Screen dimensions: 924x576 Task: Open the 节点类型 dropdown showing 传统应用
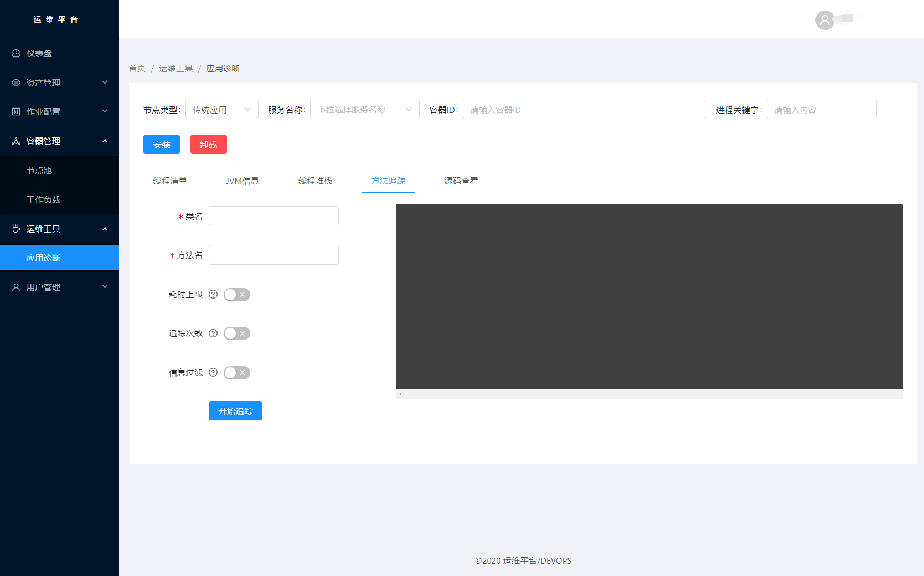click(222, 110)
